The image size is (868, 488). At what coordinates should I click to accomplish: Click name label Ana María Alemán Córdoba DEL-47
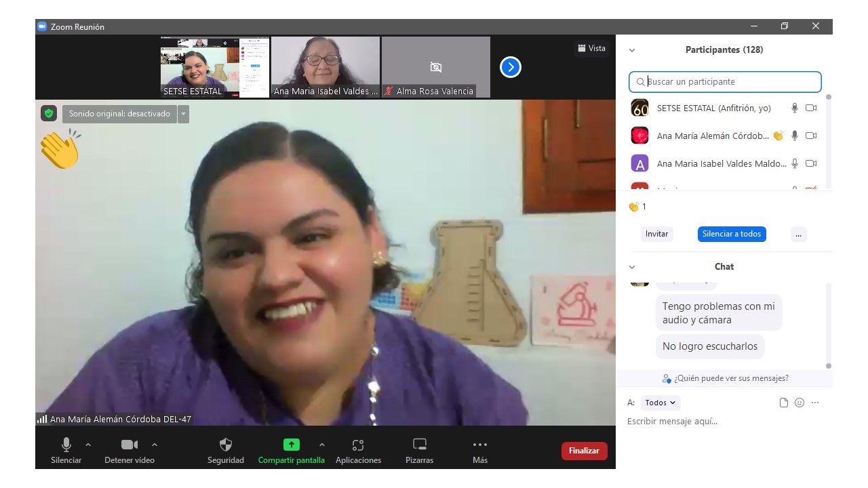click(121, 420)
